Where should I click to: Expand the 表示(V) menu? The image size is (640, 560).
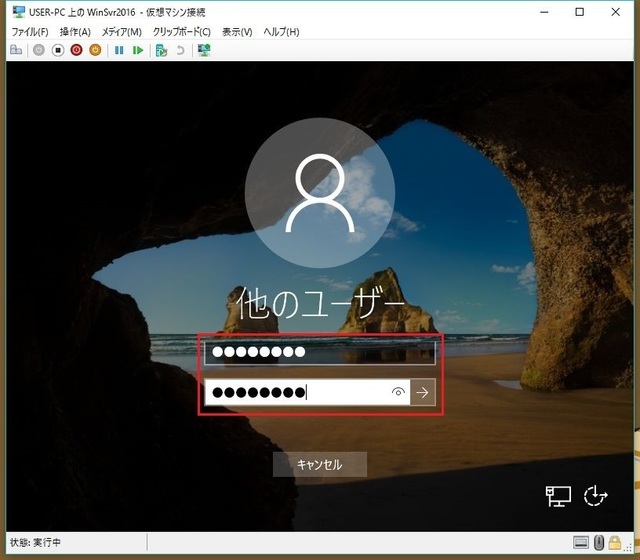click(x=237, y=32)
